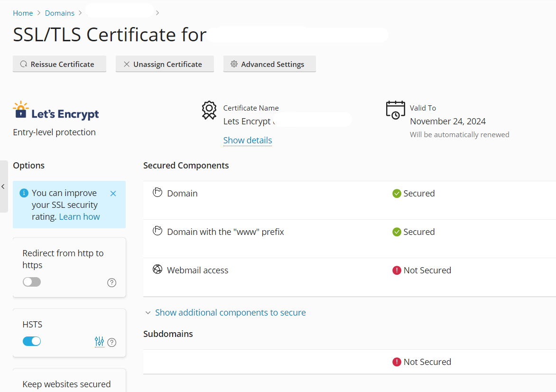Dismiss the SSL security rating notification
Viewport: 556px width, 392px height.
click(x=113, y=193)
